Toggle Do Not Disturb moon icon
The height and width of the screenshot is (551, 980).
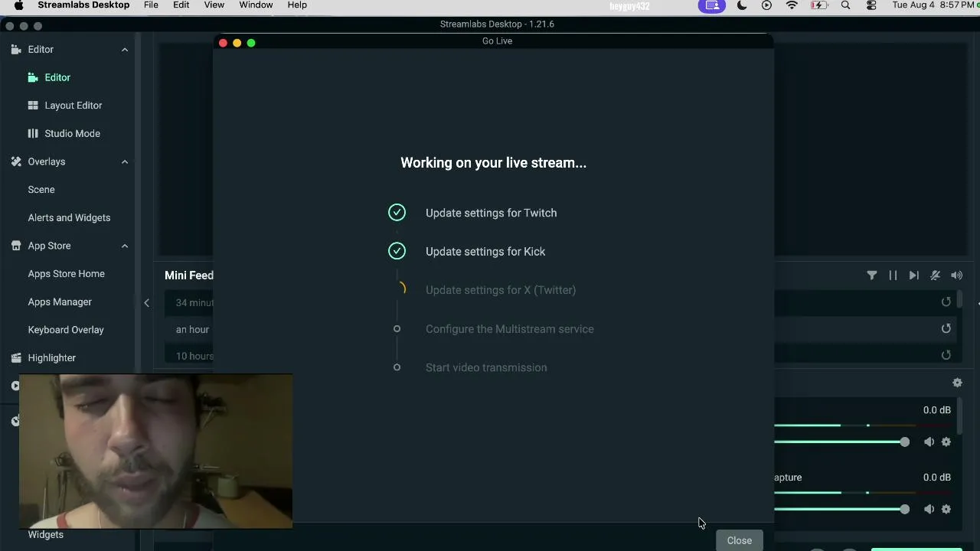(x=742, y=5)
